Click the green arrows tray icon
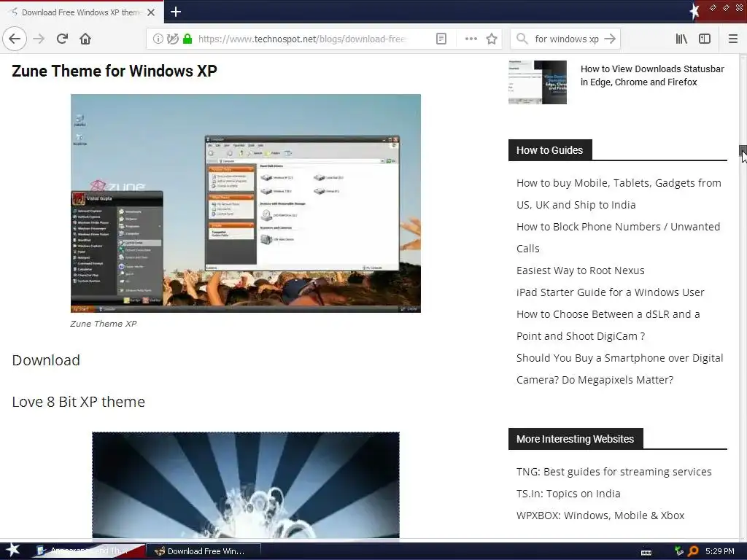Viewport: 747px width, 560px height. 679,551
